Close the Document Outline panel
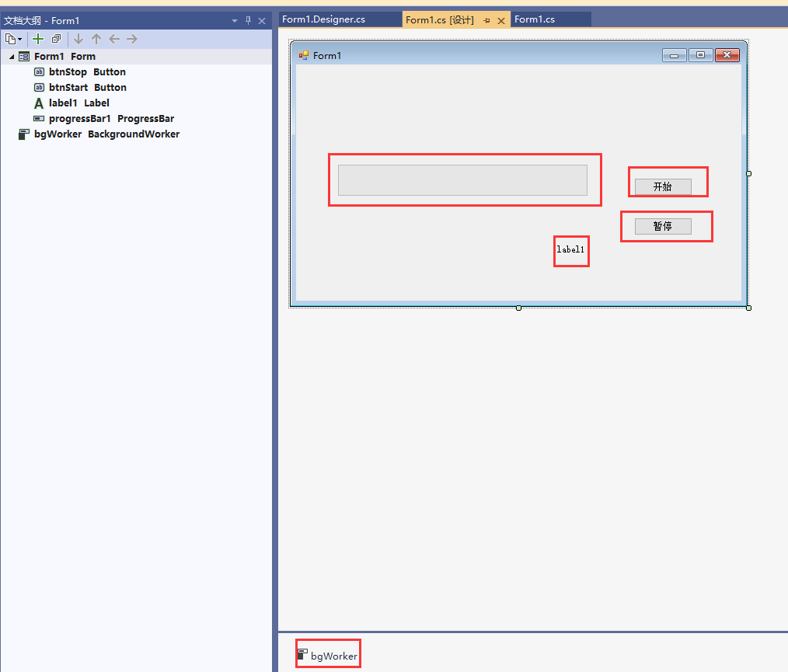Screen dimensions: 788x672 [262, 21]
